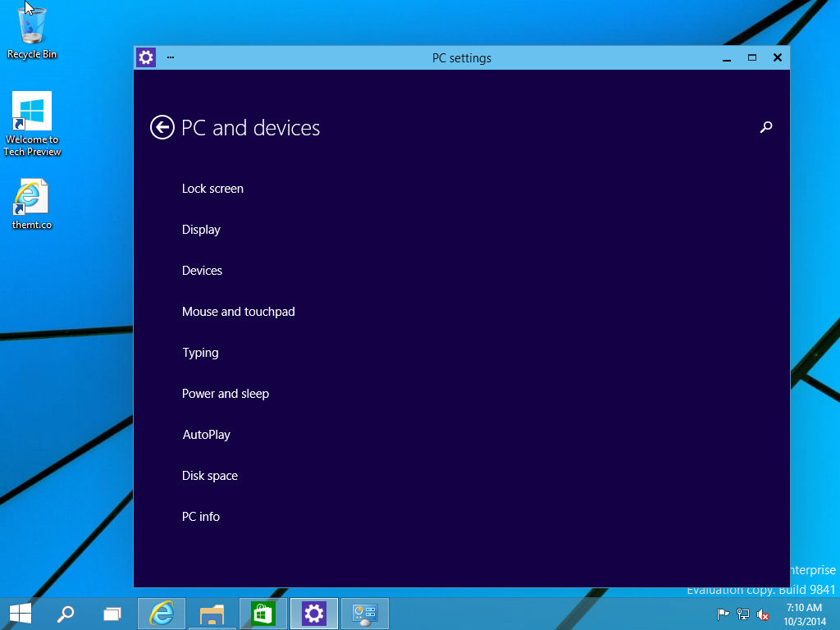Open File Explorer from the taskbar
Viewport: 840px width, 630px height.
click(x=212, y=613)
